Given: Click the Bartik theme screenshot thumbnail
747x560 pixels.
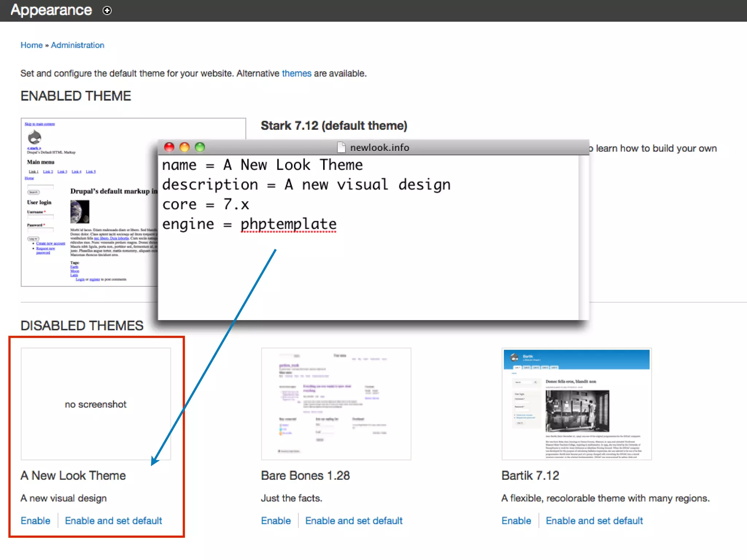Looking at the screenshot, I should 576,404.
